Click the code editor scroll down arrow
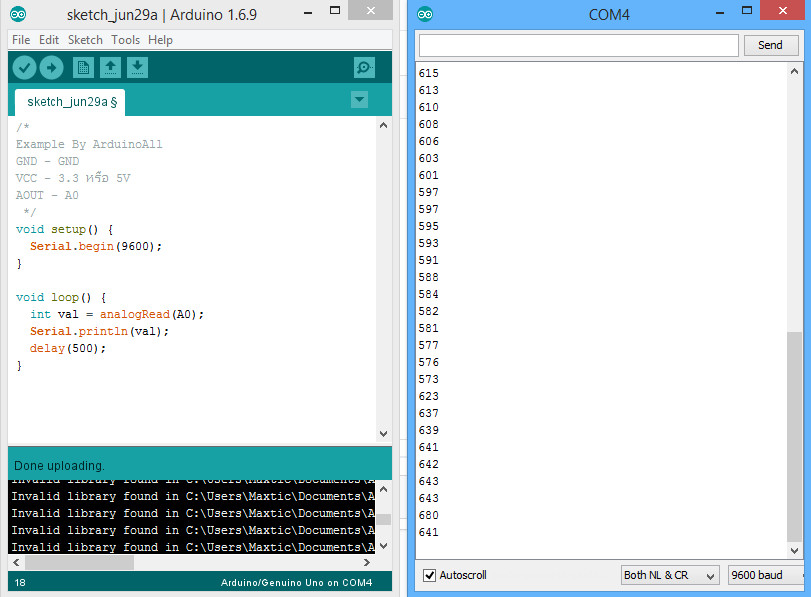Viewport: 811px width, 597px height. (383, 434)
